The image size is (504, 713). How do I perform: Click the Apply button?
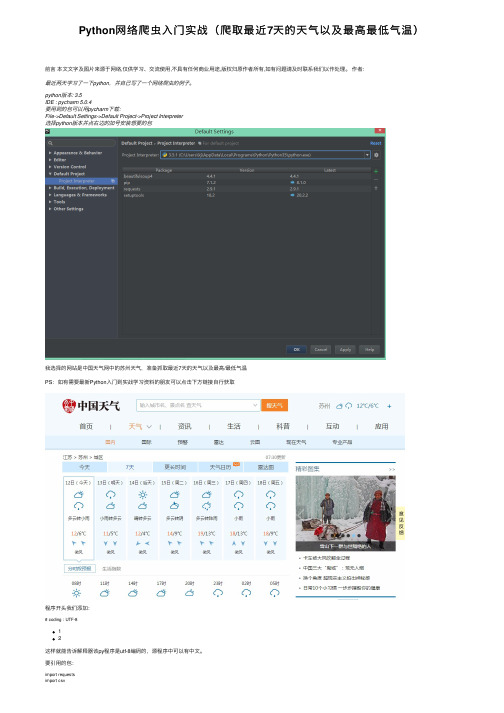(345, 350)
